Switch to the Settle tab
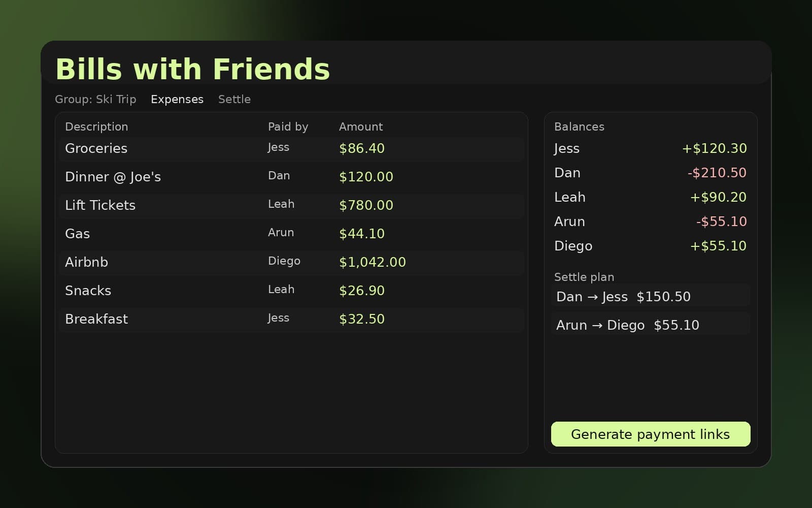 tap(234, 99)
